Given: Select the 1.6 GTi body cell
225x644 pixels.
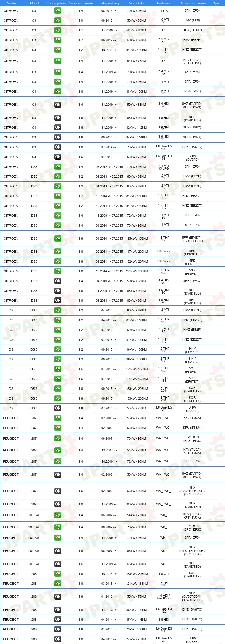Looking at the screenshot, I should pos(164,574).
